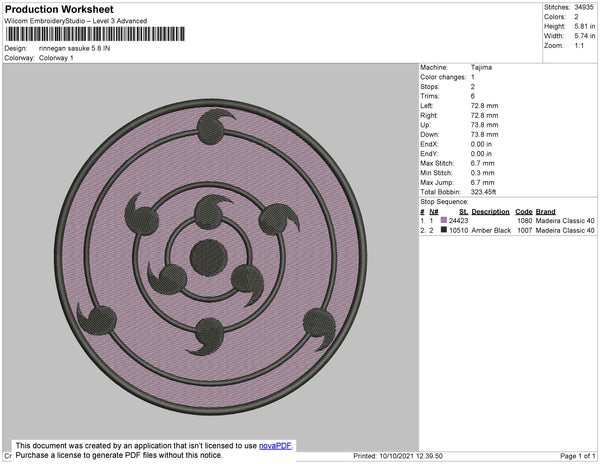
Task: Select 'Wilcom EmbroideryStudio – Level 3 Advanced' text
Action: click(x=76, y=21)
